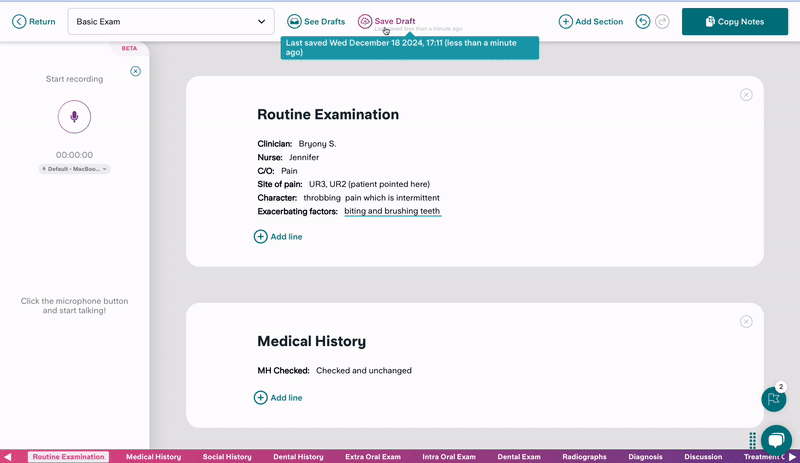This screenshot has height=463, width=800.
Task: Open the flag notifications icon
Action: pos(773,399)
